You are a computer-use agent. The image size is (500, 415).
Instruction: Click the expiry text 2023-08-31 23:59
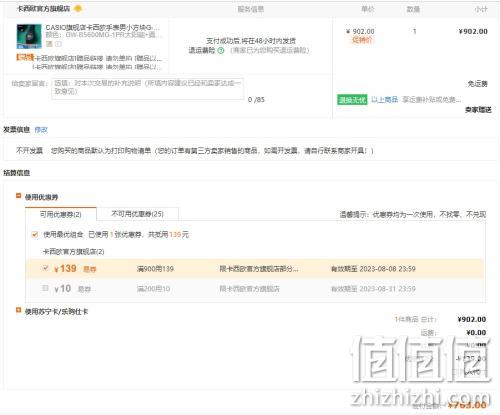pyautogui.click(x=387, y=289)
